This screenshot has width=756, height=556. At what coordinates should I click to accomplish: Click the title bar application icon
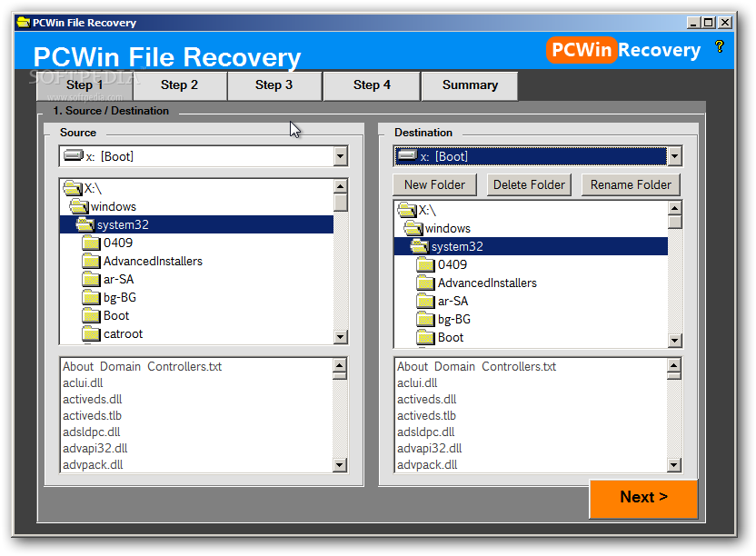pyautogui.click(x=23, y=22)
